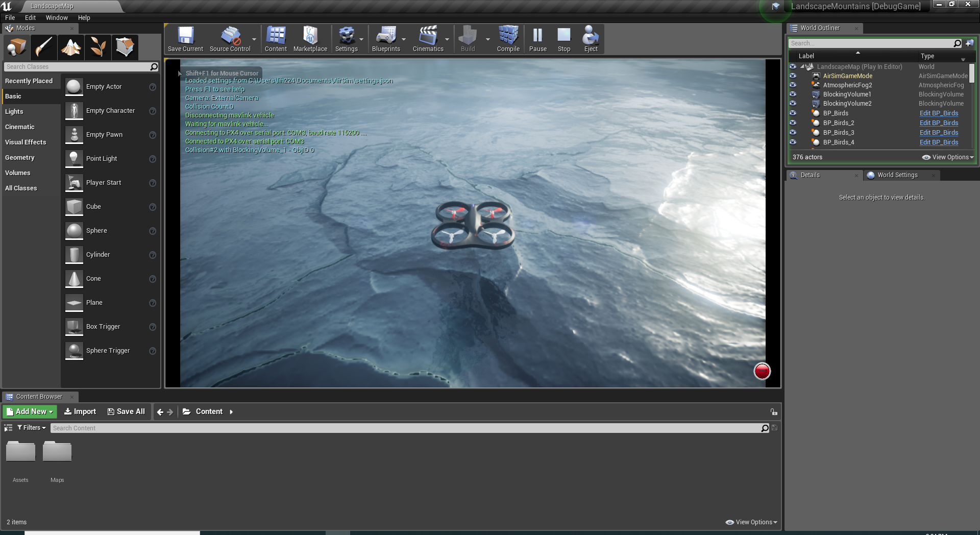Open the Assets folder thumbnail

point(20,452)
